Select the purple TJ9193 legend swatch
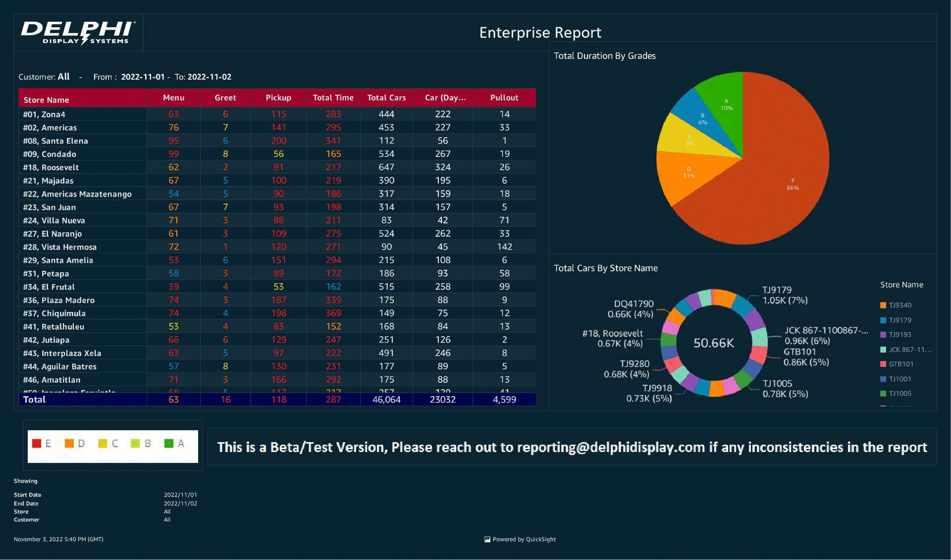The height and width of the screenshot is (560, 951). [883, 335]
